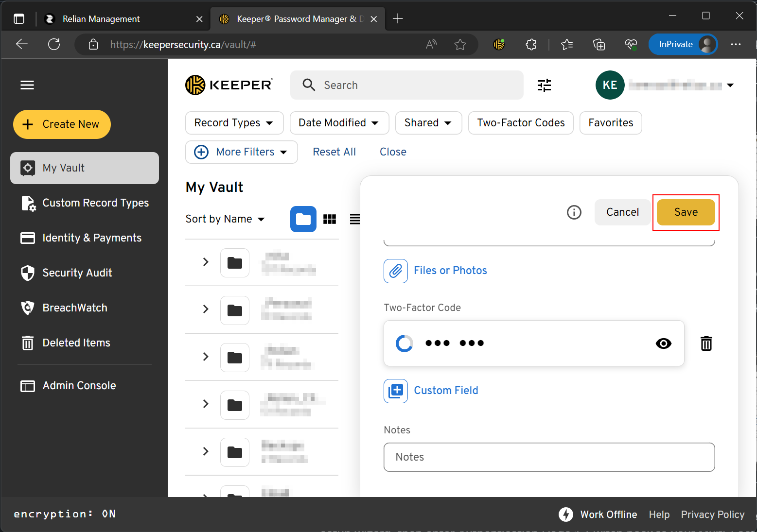Select My Vault in sidebar
The width and height of the screenshot is (757, 532).
pos(85,168)
